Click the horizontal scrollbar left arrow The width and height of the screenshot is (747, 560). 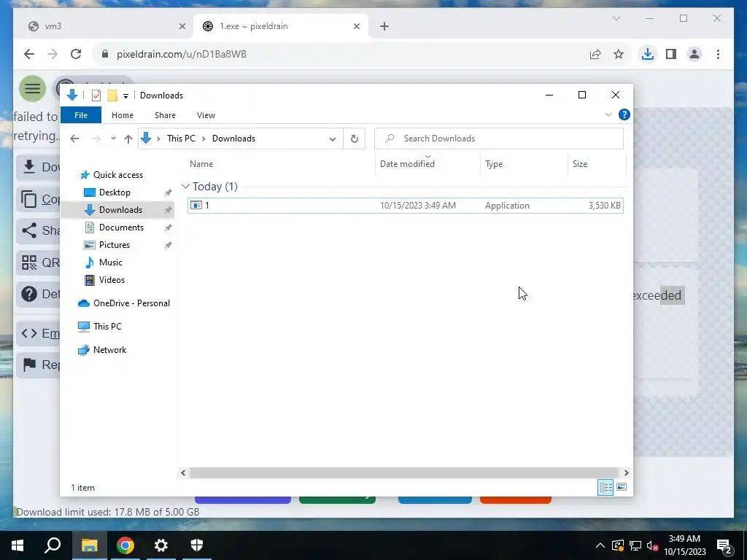(183, 472)
